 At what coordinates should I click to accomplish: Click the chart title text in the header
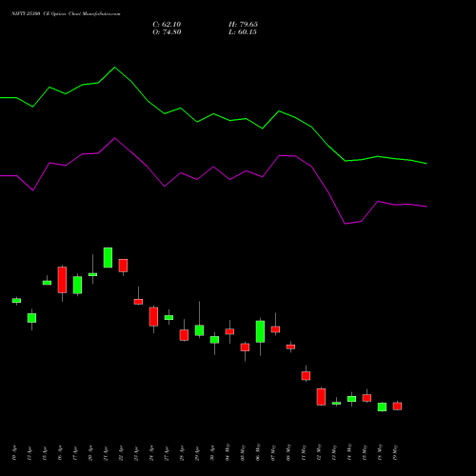pos(66,13)
